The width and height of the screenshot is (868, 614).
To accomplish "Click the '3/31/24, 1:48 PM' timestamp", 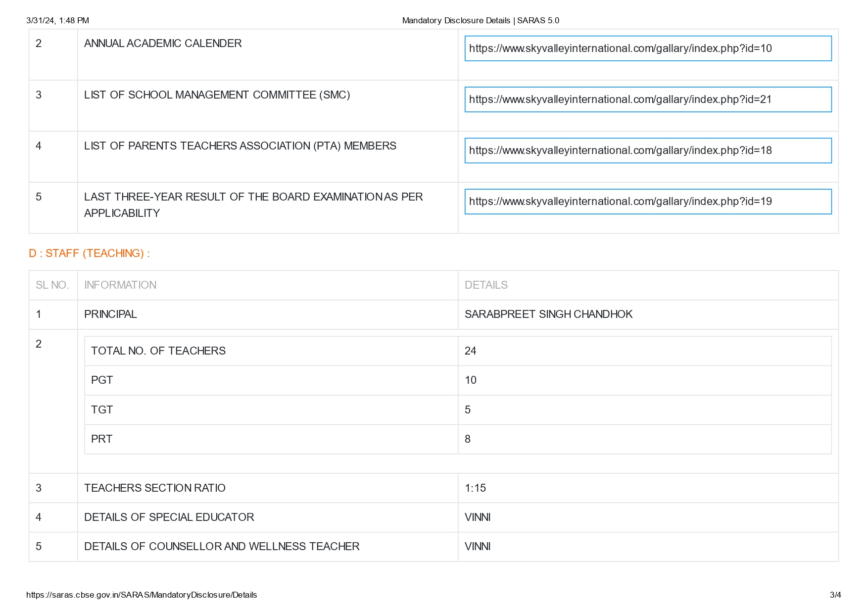I will pos(58,20).
